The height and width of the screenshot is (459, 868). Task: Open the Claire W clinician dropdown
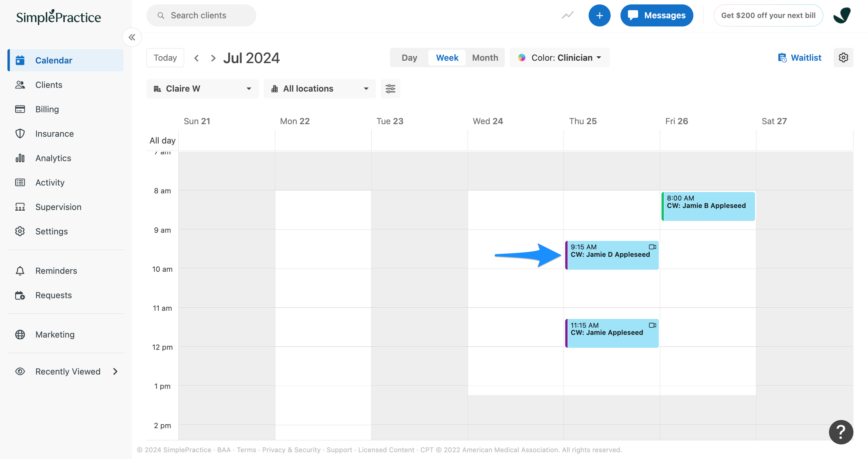pyautogui.click(x=202, y=89)
